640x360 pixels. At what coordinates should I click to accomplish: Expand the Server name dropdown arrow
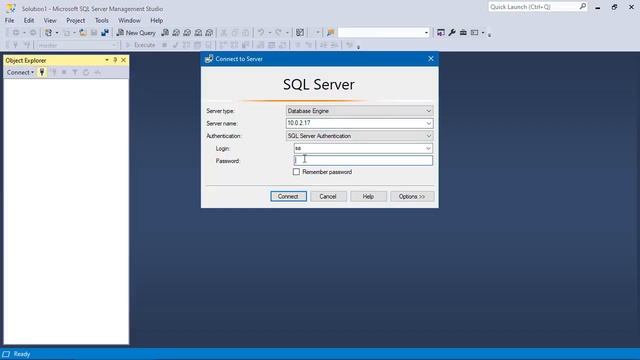(x=428, y=123)
